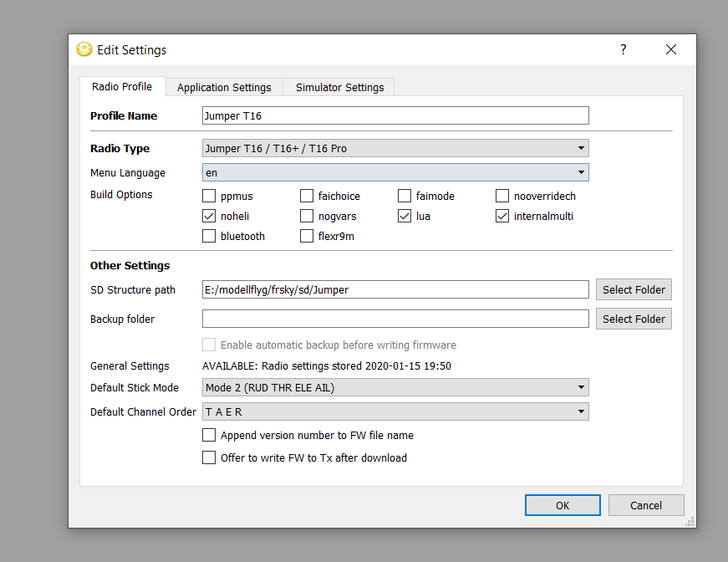Click Select Folder for SD Structure path
Viewport: 728px width, 562px height.
coord(634,289)
